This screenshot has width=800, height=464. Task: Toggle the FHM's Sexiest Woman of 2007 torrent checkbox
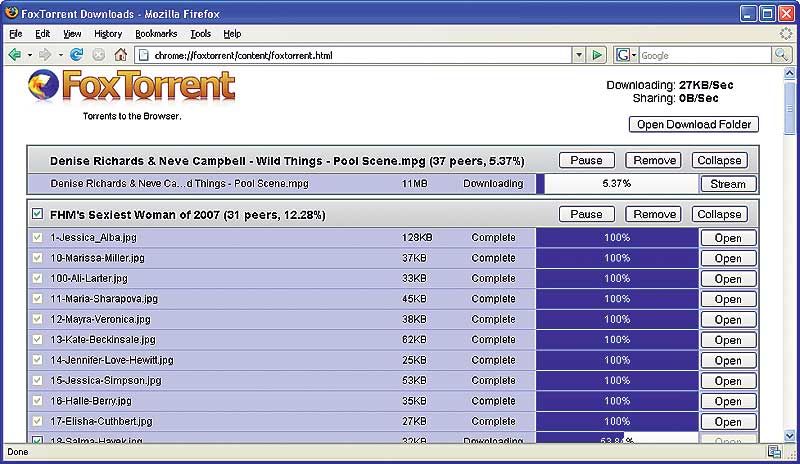click(x=37, y=214)
